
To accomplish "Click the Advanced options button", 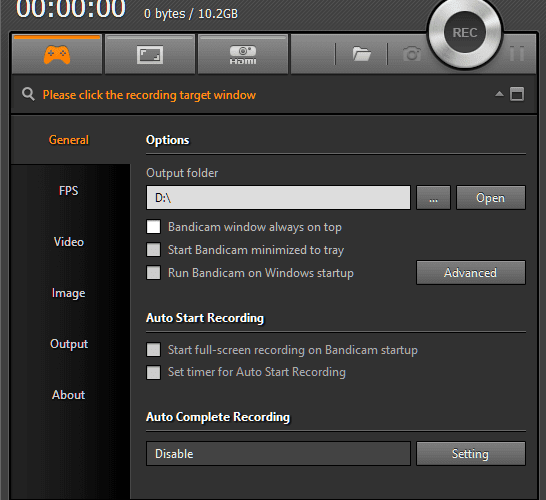I will point(470,273).
